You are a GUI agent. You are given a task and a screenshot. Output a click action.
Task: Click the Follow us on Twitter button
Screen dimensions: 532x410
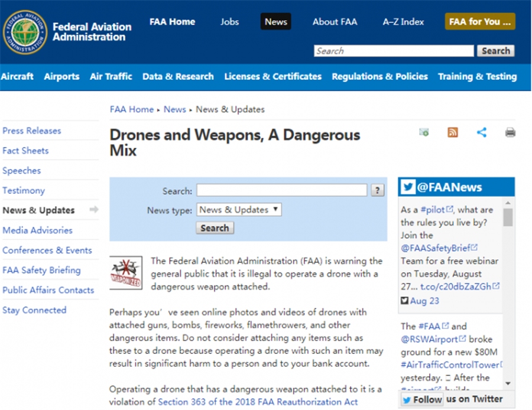422,399
